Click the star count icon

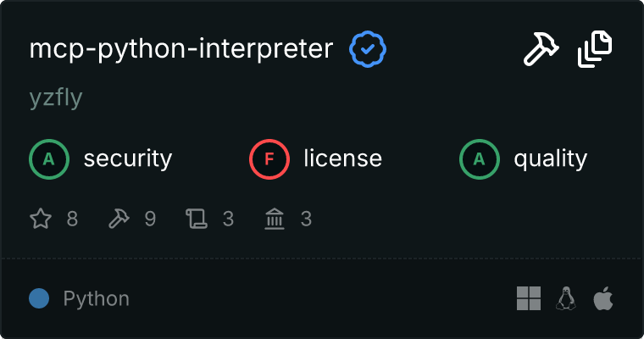pyautogui.click(x=41, y=220)
